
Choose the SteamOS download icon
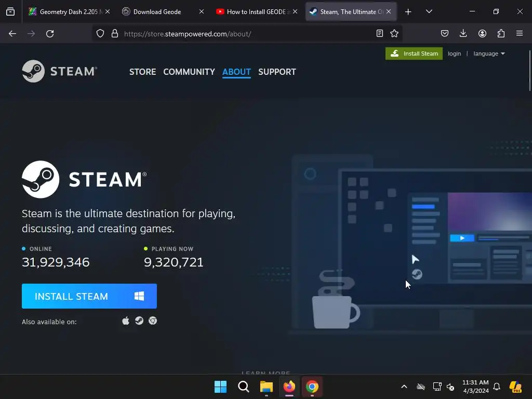pyautogui.click(x=139, y=321)
